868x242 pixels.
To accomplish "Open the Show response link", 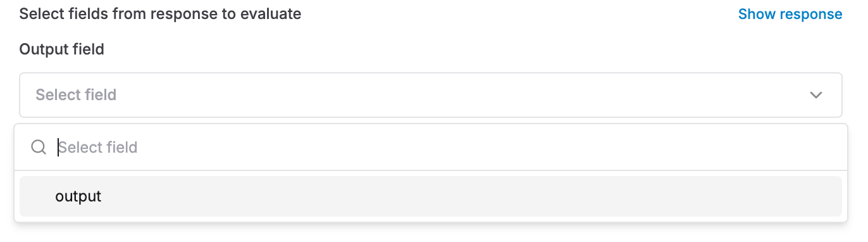I will point(790,14).
